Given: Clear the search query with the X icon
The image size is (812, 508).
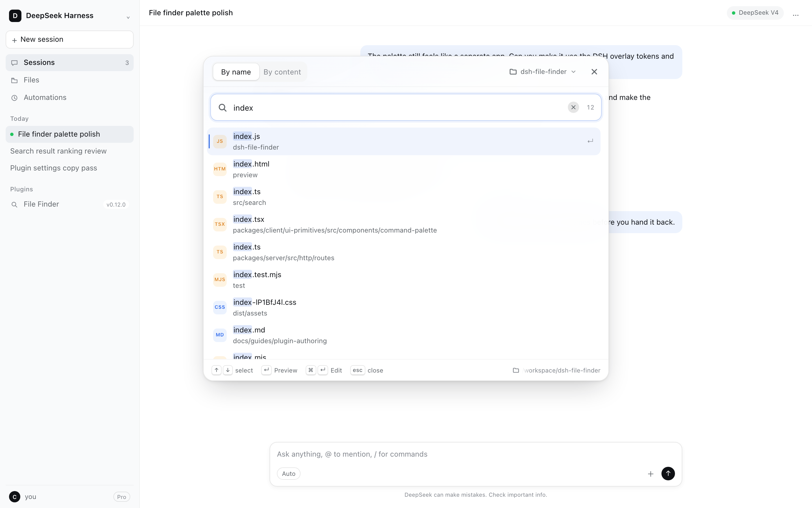Looking at the screenshot, I should click(573, 107).
